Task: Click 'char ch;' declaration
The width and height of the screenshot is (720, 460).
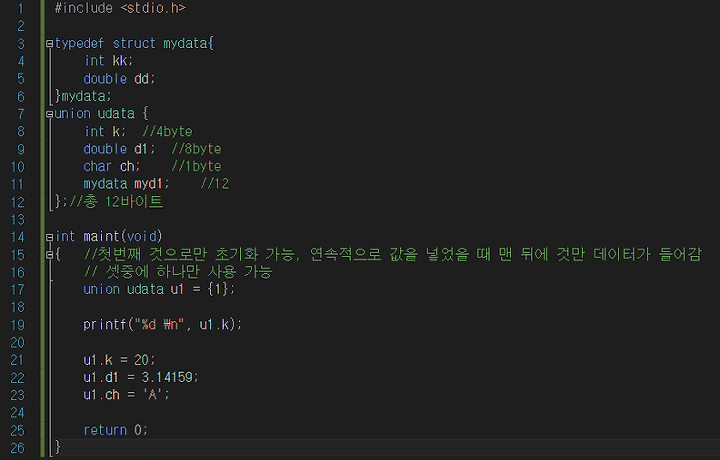Action: coord(112,167)
